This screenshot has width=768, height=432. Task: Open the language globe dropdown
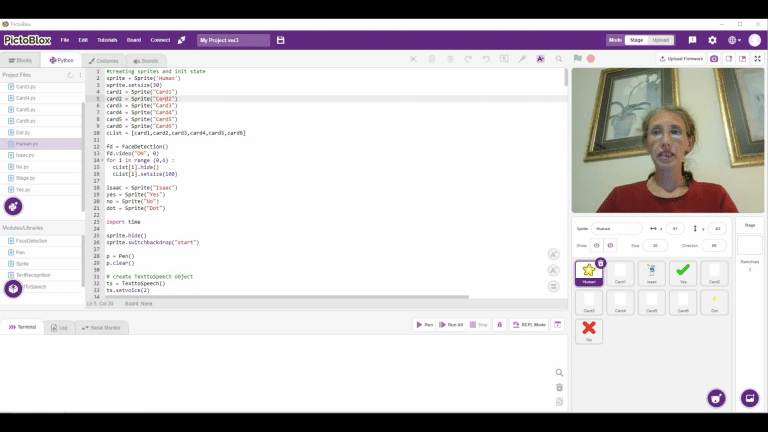coord(734,40)
